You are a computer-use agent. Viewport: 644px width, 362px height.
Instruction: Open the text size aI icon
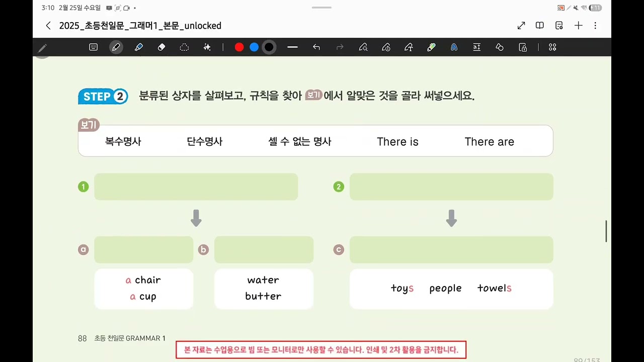[476, 47]
